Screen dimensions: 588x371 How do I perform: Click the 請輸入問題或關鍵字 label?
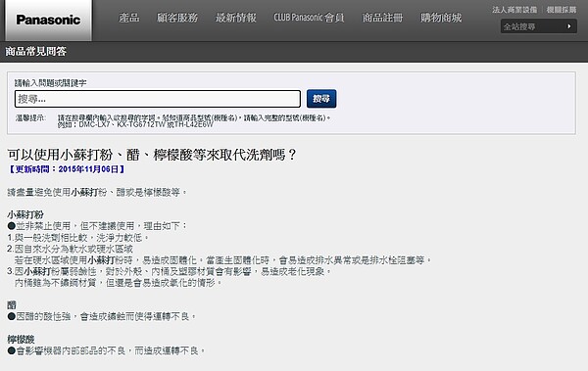(x=51, y=83)
